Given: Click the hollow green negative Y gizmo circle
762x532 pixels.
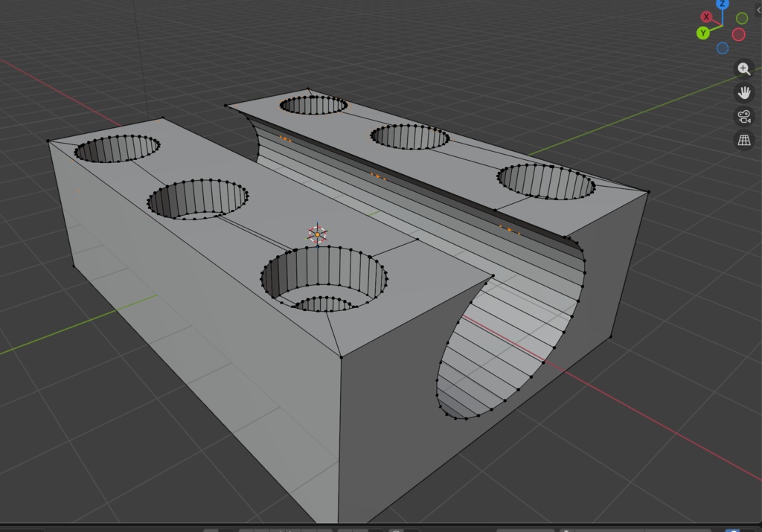Looking at the screenshot, I should coord(742,19).
